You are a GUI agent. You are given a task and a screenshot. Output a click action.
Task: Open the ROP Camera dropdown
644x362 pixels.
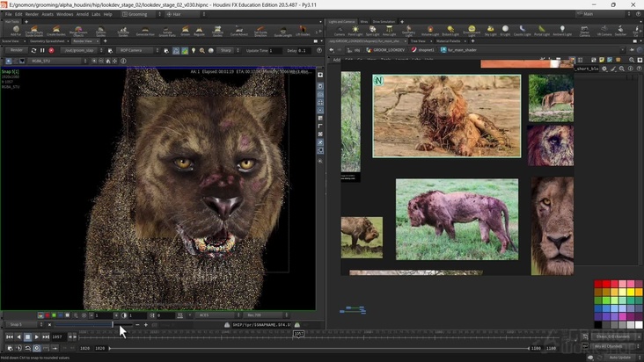pos(137,50)
